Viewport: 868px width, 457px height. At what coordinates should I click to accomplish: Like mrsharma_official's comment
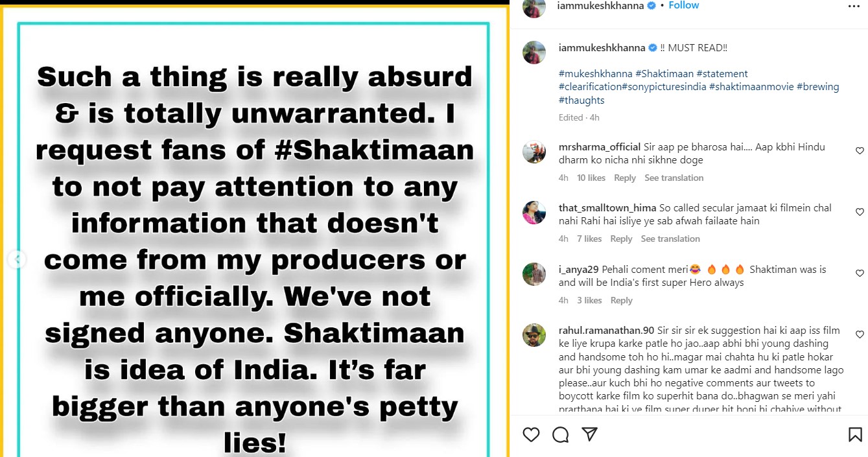860,151
